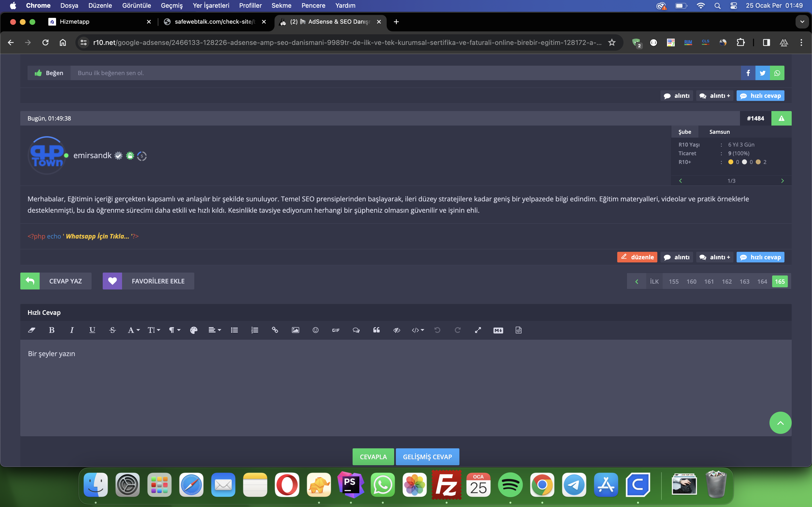Click the GELİŞMİŞ CEVAP button
The height and width of the screenshot is (507, 812).
point(427,457)
